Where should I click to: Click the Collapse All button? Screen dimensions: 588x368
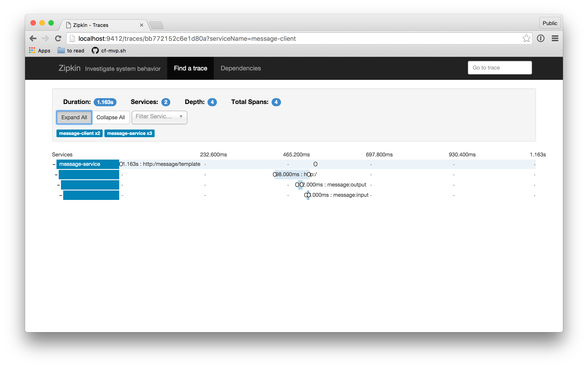111,117
